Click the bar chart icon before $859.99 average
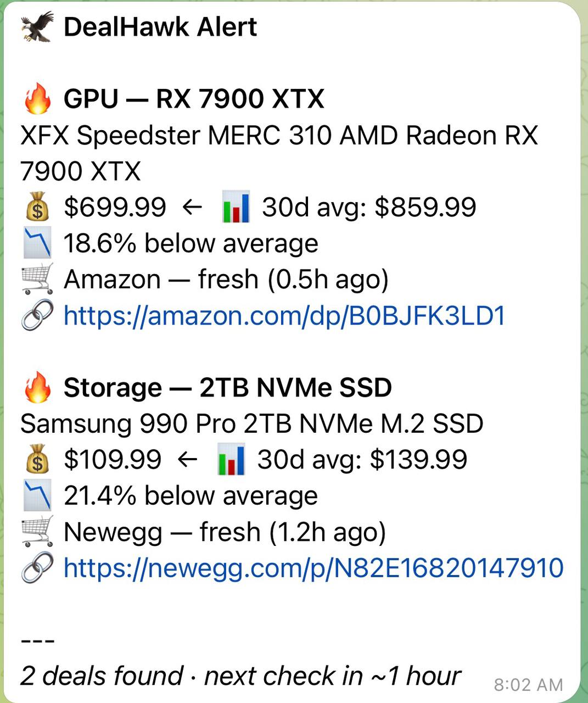This screenshot has width=588, height=703. [x=236, y=207]
